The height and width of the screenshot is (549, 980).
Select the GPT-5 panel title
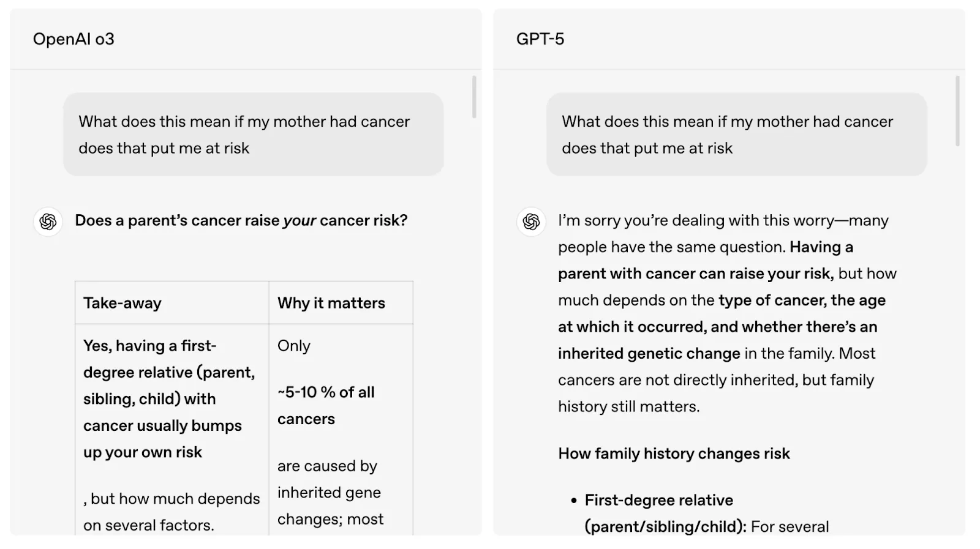pyautogui.click(x=540, y=39)
